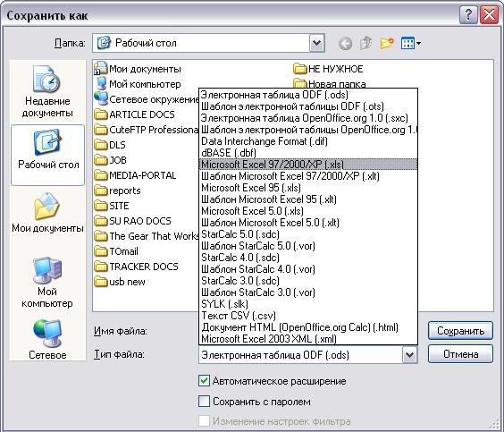
Task: Select the ARTICLE DOCS folder
Action: pyautogui.click(x=134, y=114)
